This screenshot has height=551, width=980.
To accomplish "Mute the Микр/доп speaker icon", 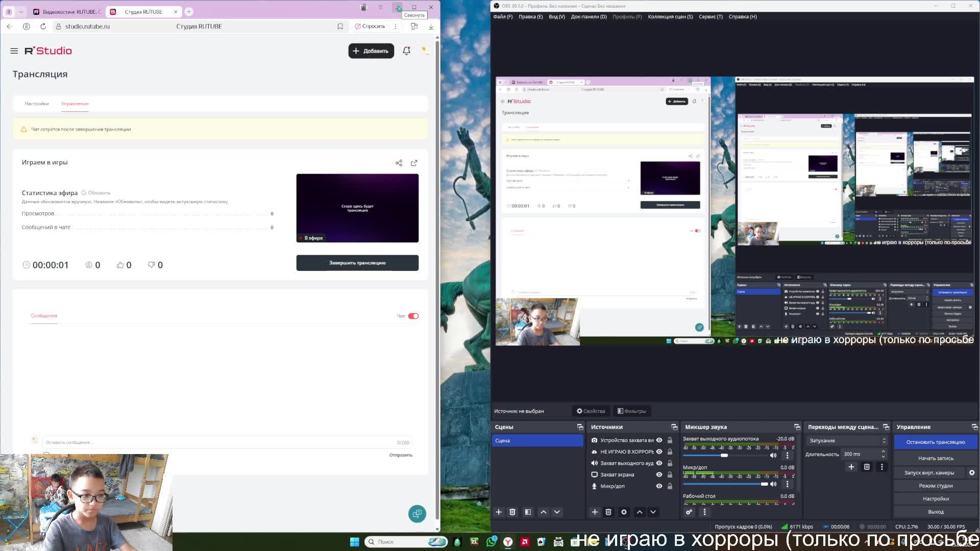I will coord(773,484).
